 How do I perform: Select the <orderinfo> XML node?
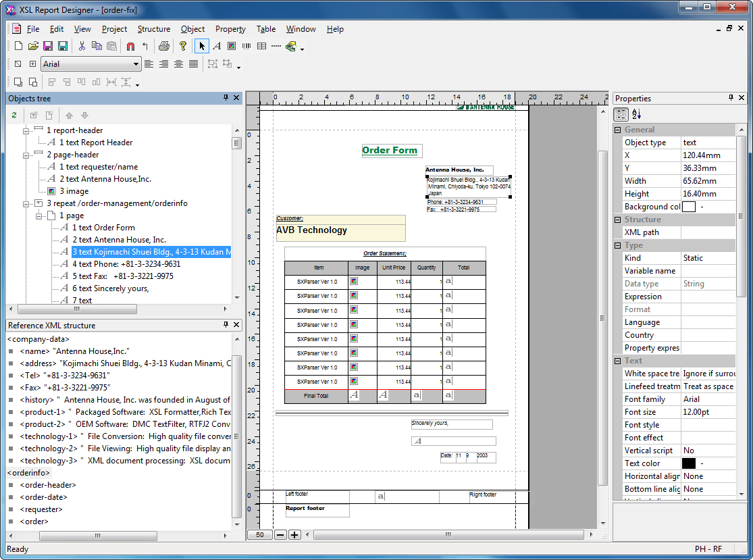tap(28, 473)
